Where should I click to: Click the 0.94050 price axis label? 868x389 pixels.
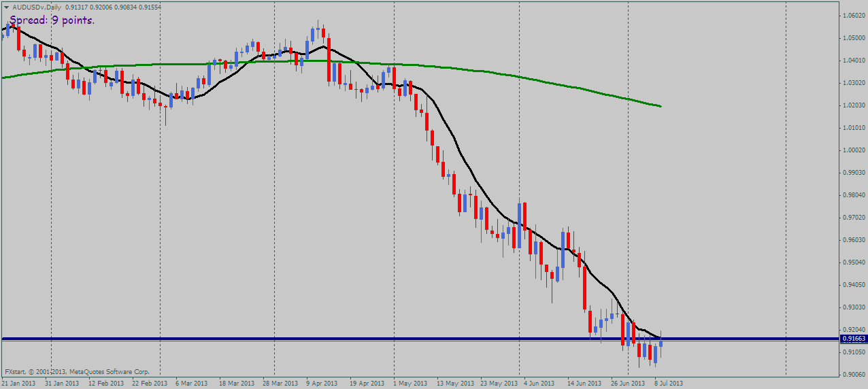[854, 285]
